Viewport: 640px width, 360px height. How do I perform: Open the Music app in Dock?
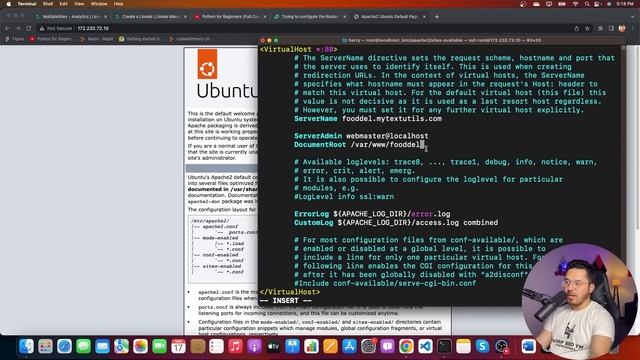[x=235, y=347]
